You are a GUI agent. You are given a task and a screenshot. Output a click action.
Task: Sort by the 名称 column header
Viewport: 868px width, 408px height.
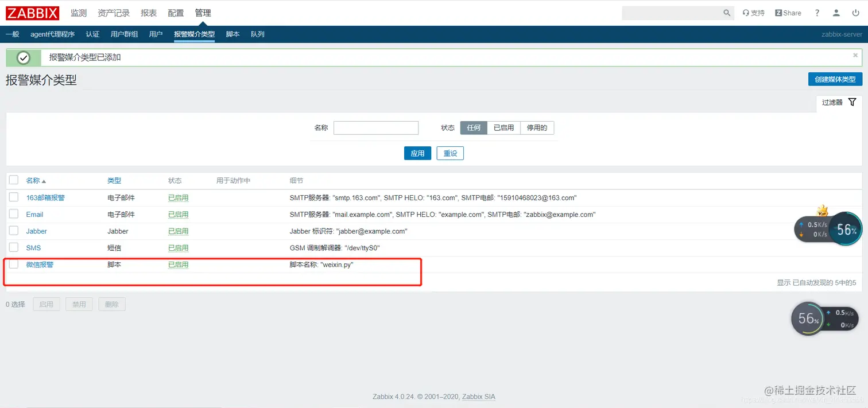(x=36, y=181)
